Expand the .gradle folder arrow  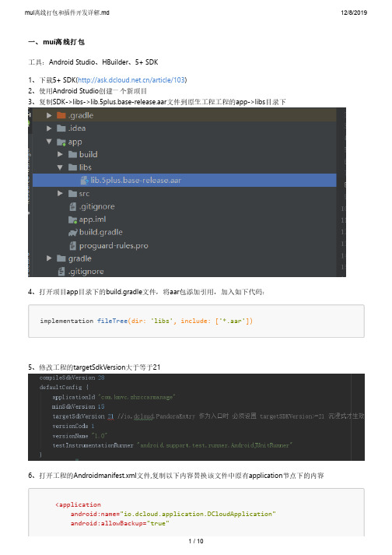(49, 115)
